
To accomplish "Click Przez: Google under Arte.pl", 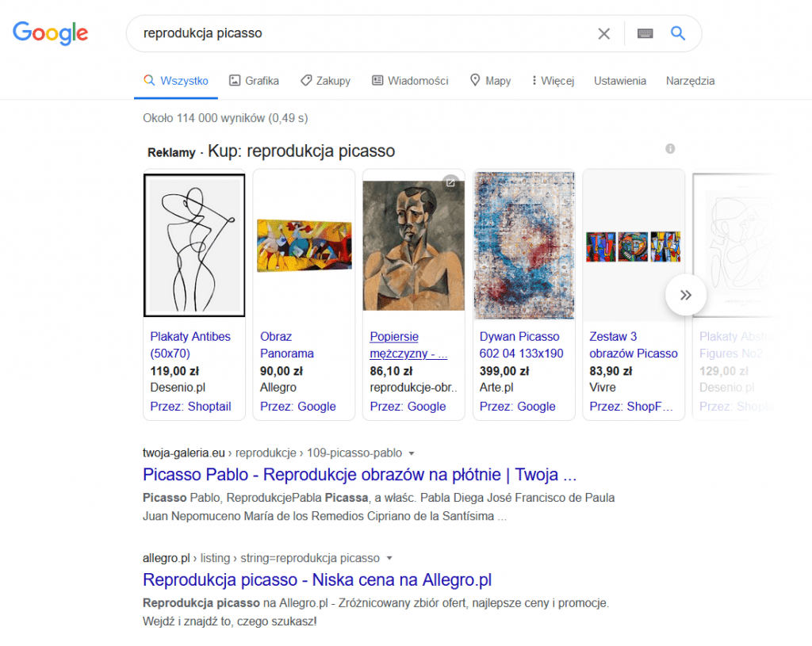I will pos(517,407).
